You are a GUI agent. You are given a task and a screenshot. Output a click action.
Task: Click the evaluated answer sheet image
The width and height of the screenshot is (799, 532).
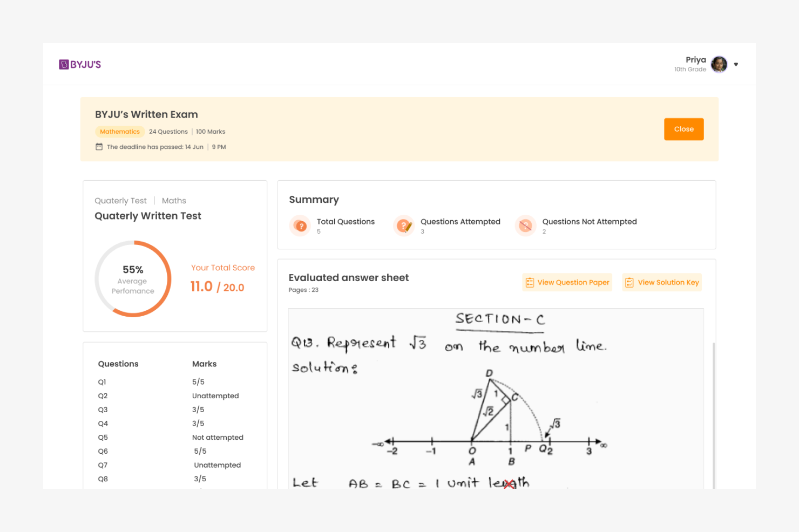(496, 399)
